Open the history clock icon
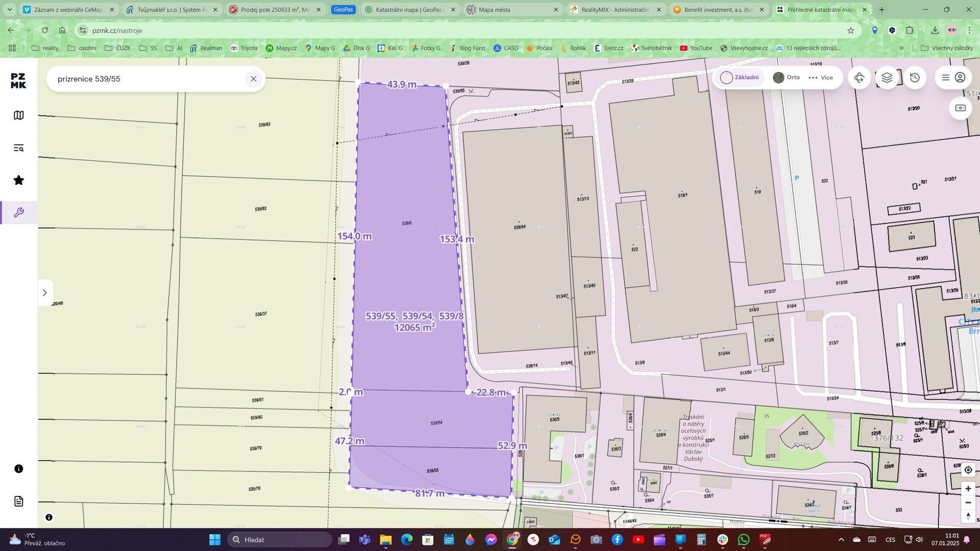This screenshot has width=980, height=551. pyautogui.click(x=915, y=78)
